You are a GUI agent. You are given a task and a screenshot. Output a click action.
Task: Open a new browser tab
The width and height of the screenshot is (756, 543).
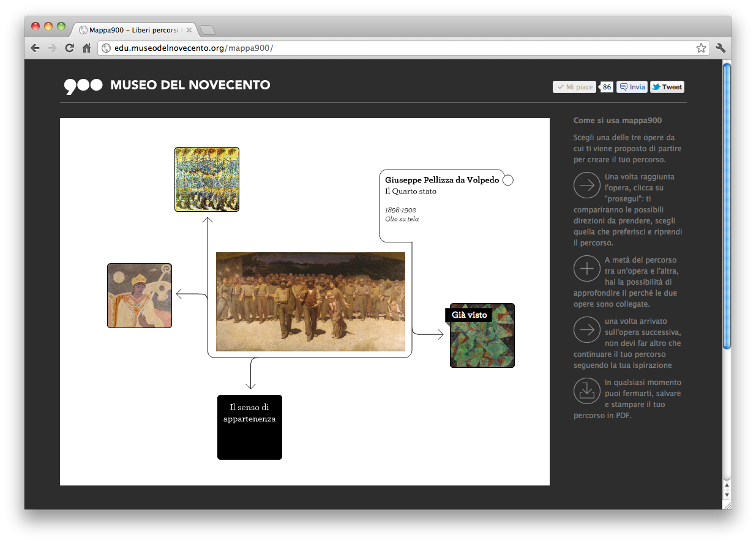(x=207, y=30)
